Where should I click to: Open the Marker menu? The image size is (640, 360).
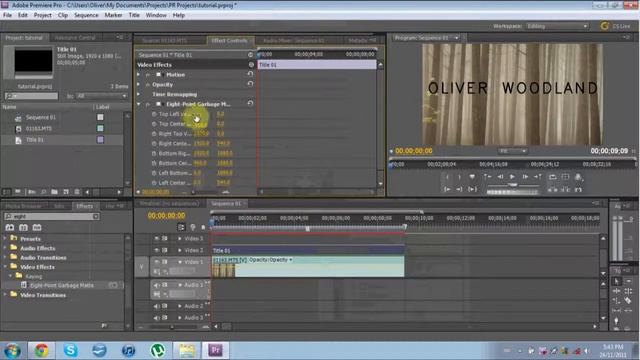pyautogui.click(x=113, y=15)
